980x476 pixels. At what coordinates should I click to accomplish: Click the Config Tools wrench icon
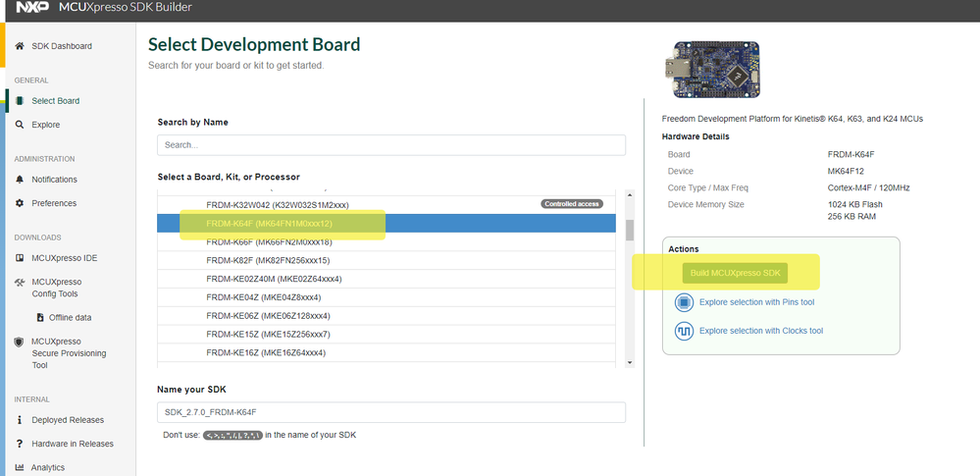coord(20,282)
